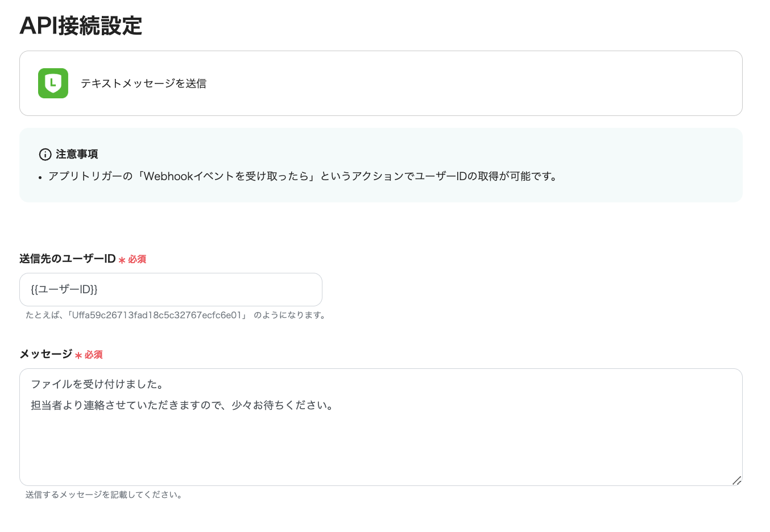Click the 送信先のユーザーID field label
770x532 pixels.
[68, 259]
